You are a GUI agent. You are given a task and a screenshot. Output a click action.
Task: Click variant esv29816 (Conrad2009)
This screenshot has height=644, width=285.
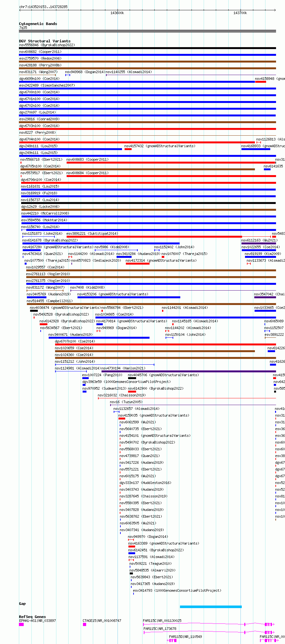(x=147, y=122)
